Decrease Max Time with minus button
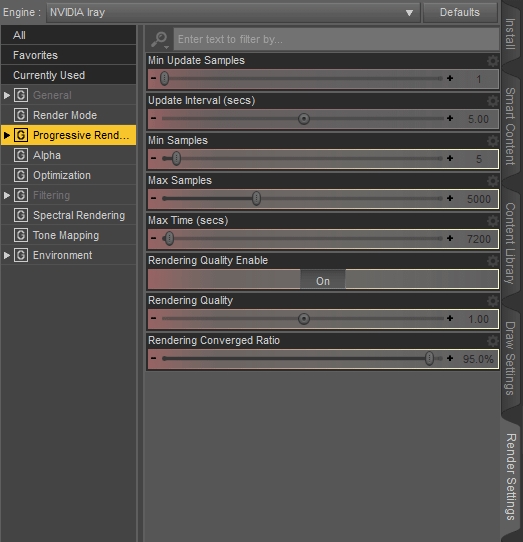The width and height of the screenshot is (523, 542). [153, 239]
